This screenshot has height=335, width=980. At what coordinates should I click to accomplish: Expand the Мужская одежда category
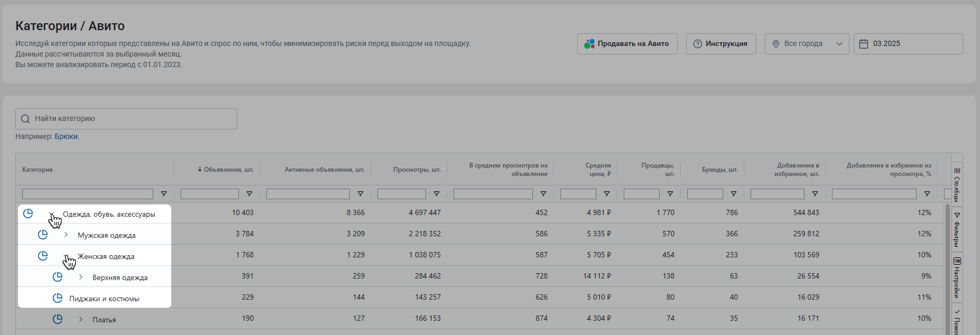(66, 235)
